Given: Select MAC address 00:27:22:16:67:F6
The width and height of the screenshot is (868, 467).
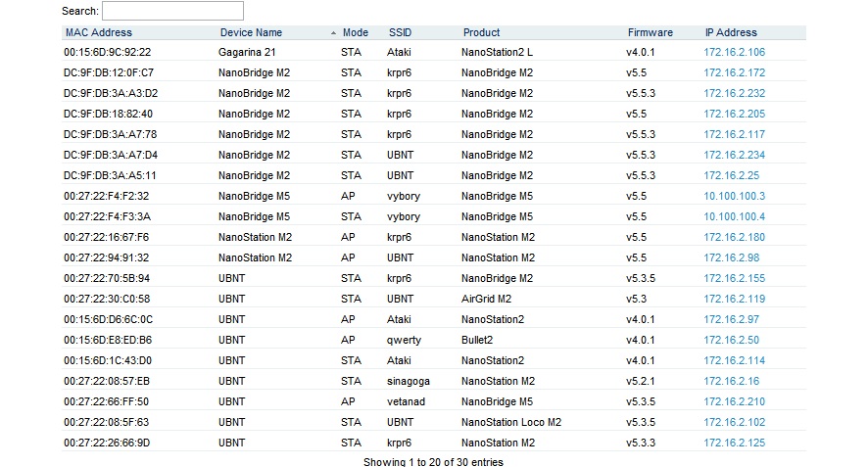Looking at the screenshot, I should click(106, 237).
